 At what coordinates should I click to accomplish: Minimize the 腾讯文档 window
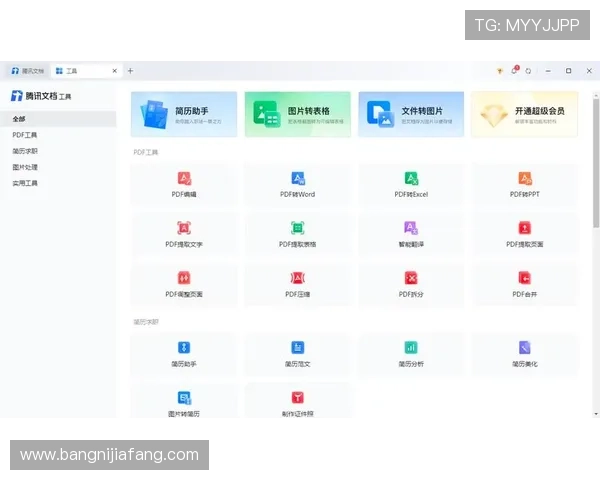click(x=548, y=71)
